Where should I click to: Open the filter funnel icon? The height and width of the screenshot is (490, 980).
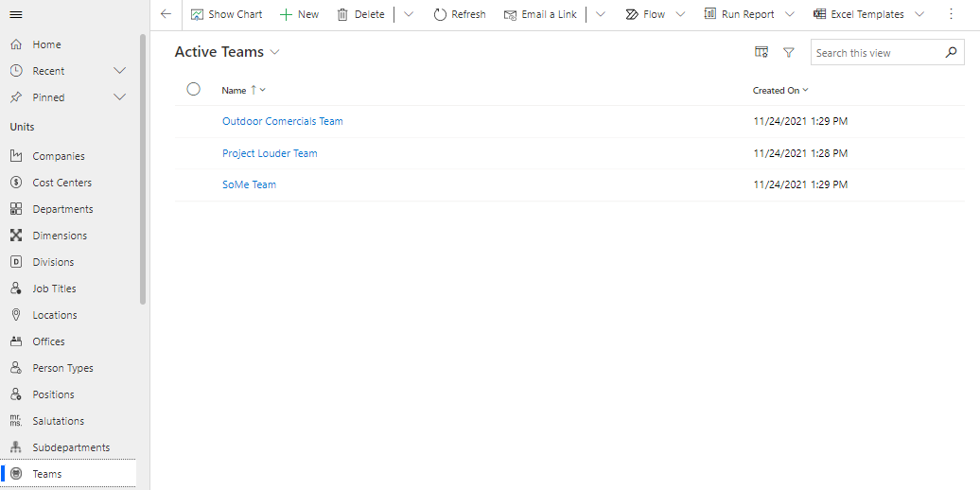click(x=789, y=53)
